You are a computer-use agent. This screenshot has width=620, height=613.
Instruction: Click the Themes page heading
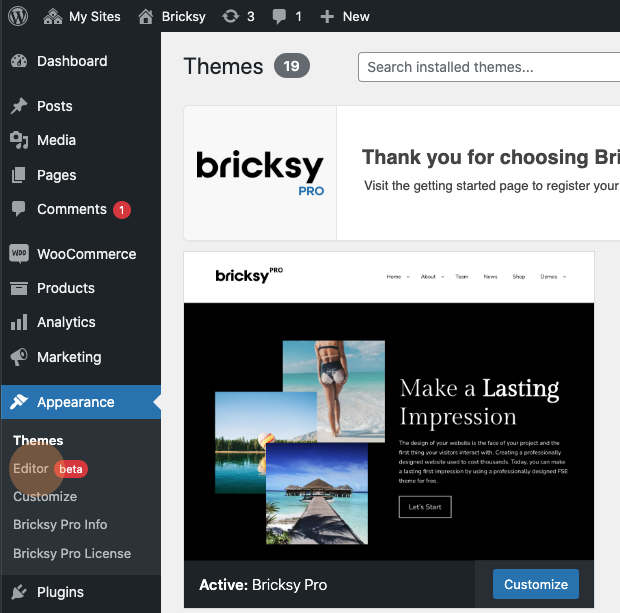[223, 66]
